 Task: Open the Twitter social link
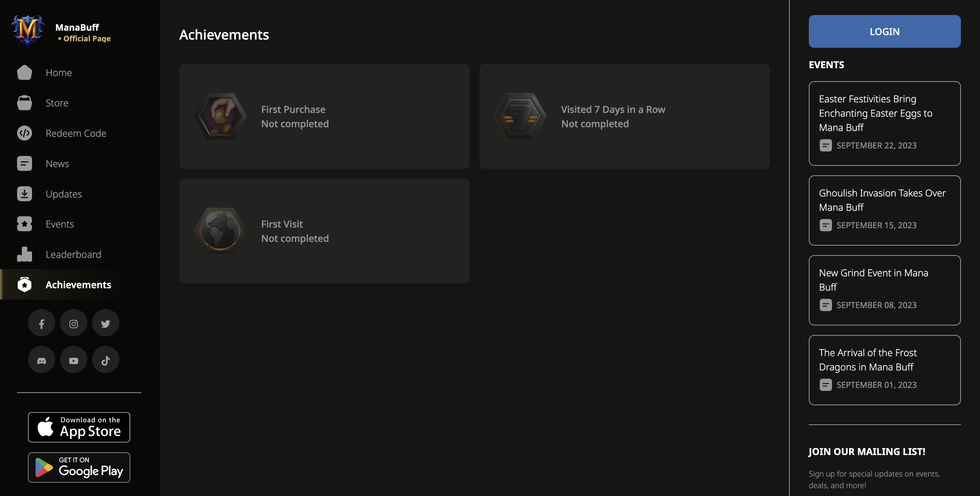105,323
